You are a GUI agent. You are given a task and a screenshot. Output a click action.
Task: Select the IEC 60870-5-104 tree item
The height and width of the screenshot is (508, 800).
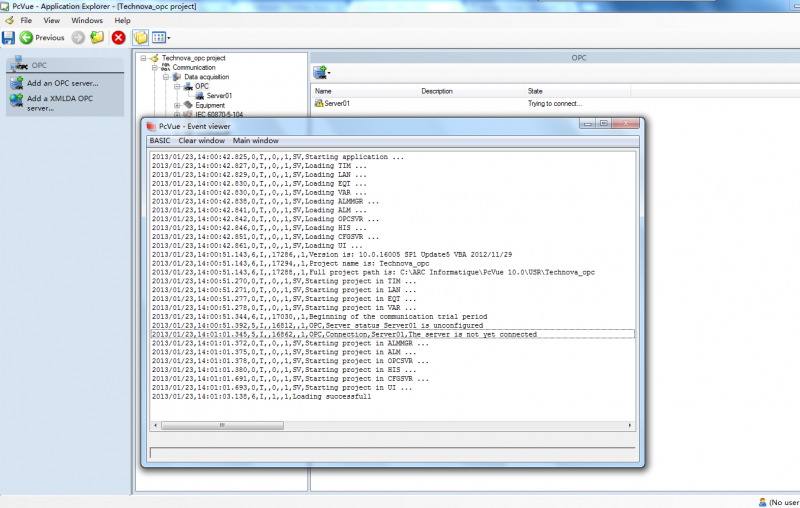pyautogui.click(x=219, y=114)
